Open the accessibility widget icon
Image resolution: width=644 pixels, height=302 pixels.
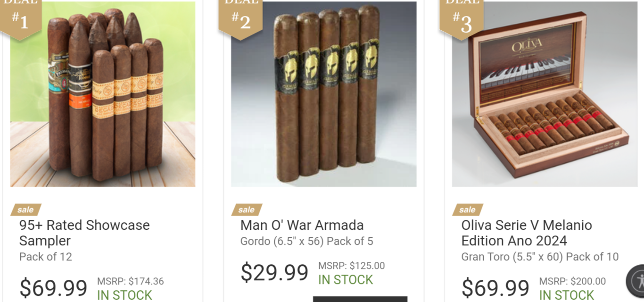(637, 281)
